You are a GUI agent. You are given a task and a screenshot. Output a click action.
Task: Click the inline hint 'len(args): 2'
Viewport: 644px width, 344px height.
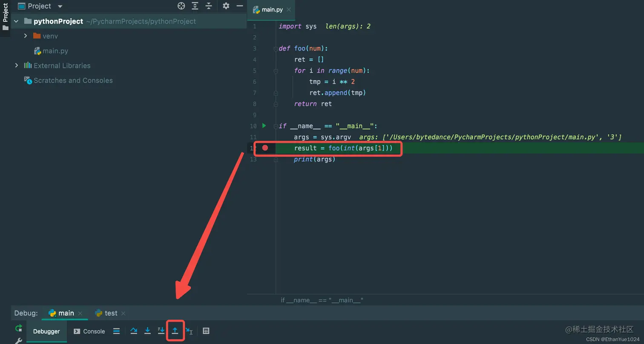(348, 26)
